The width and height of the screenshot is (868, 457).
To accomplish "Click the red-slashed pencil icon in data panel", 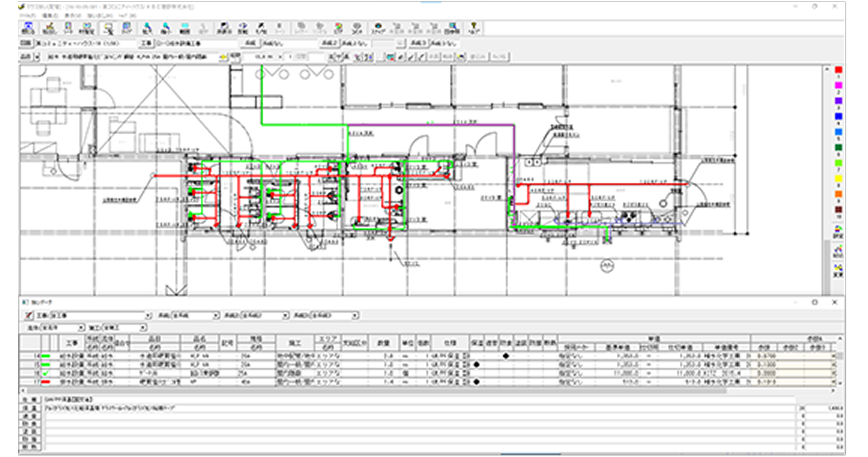I will (x=29, y=315).
